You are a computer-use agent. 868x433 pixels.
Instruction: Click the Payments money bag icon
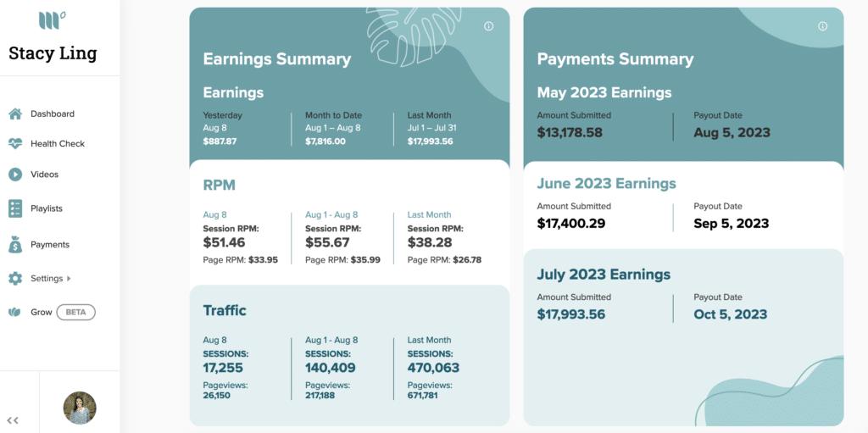(x=15, y=245)
